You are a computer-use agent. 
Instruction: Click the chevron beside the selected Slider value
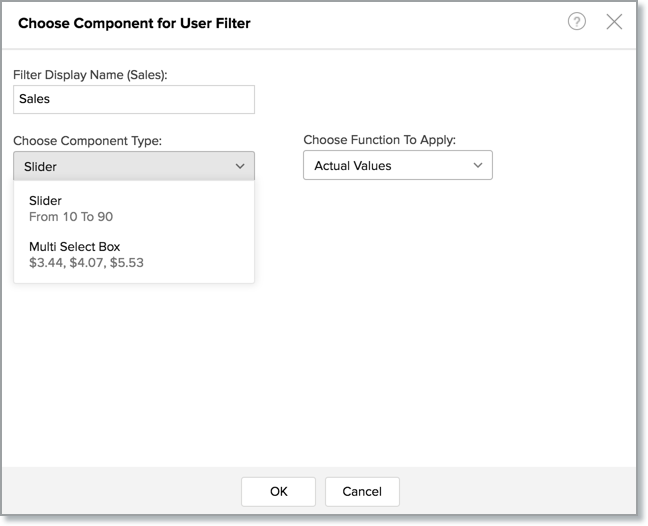click(x=240, y=166)
